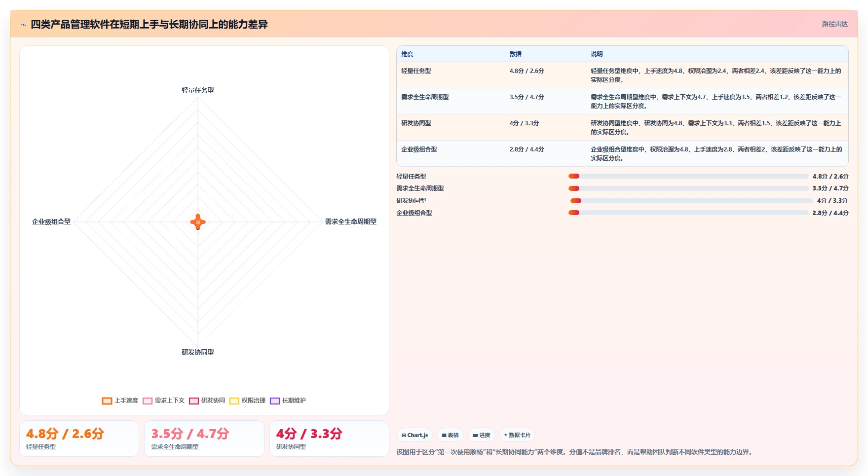
Task: Click the 数据卡片 tag chip
Action: pyautogui.click(x=517, y=435)
